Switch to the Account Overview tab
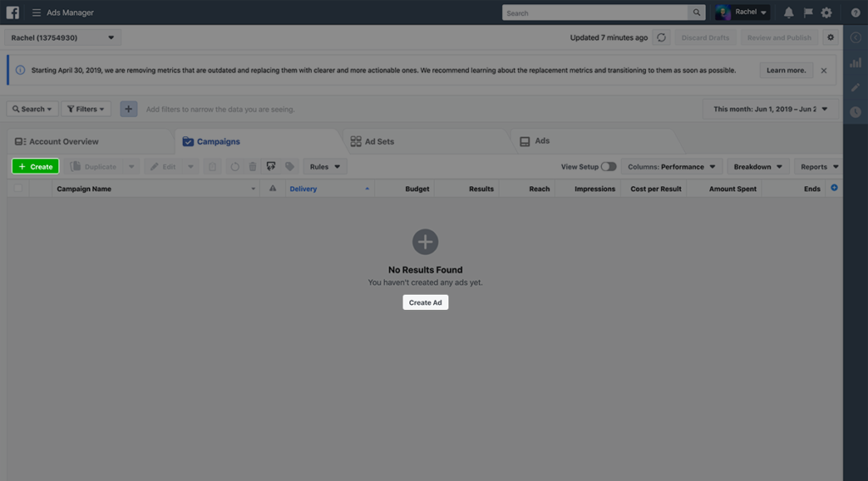The width and height of the screenshot is (868, 481). [64, 141]
